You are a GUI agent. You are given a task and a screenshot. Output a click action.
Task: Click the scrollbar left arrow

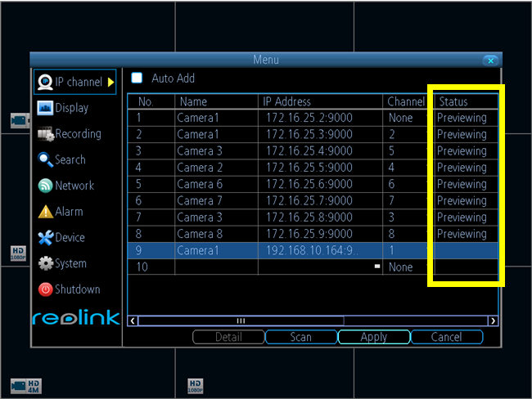tap(133, 321)
